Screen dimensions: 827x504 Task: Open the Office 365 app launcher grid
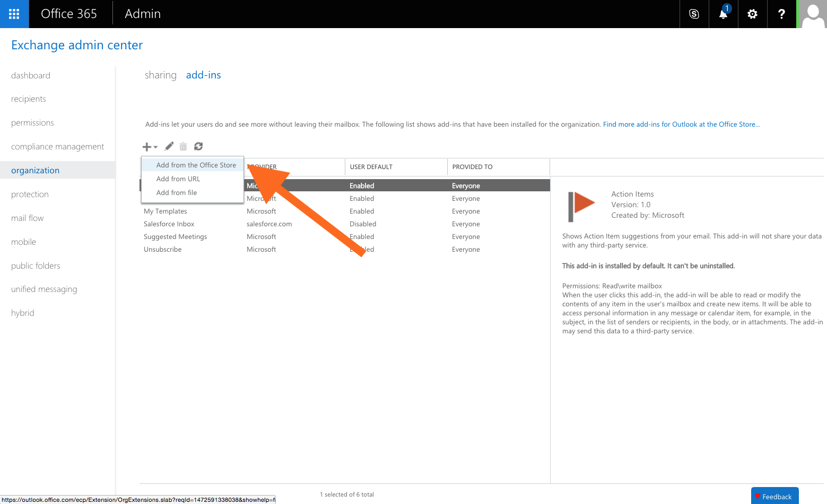(x=14, y=14)
